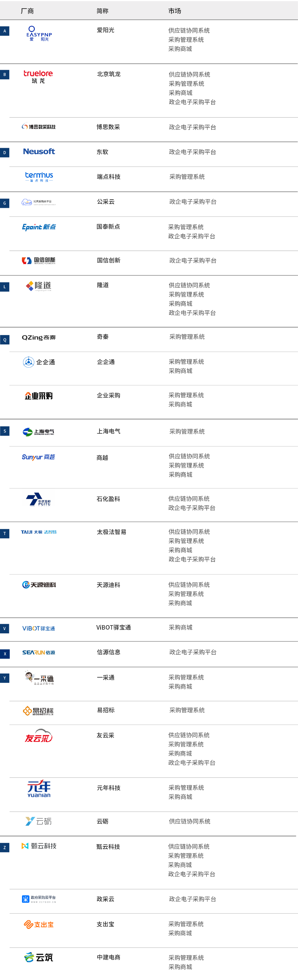298x980 pixels.
Task: Click the 云筑 logo
Action: coord(38,957)
